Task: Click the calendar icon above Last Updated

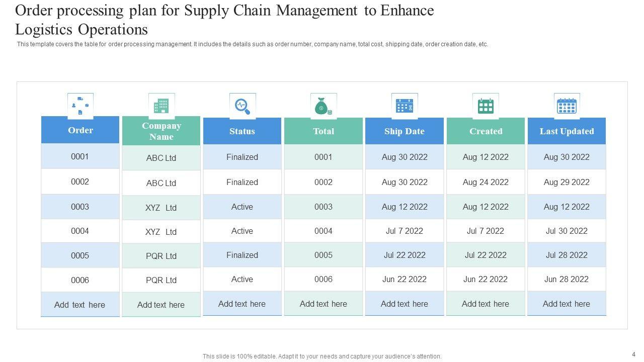Action: (x=567, y=106)
